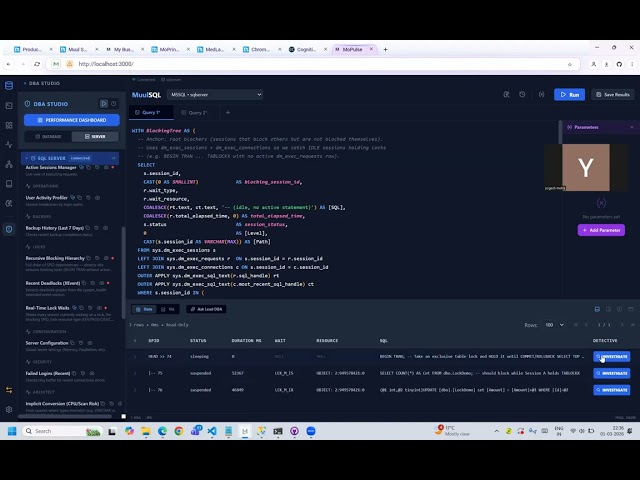This screenshot has width=640, height=480.
Task: Open the Performance Dashboard
Action: 72,120
